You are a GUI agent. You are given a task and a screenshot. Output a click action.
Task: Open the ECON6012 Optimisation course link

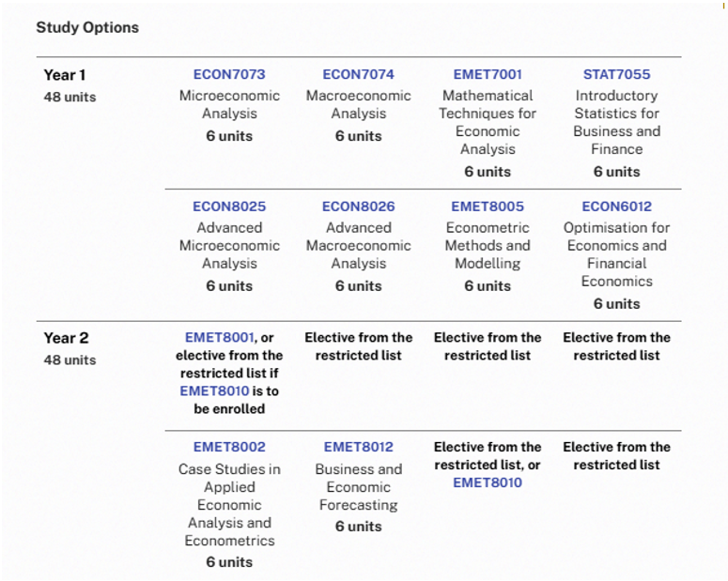(x=616, y=206)
